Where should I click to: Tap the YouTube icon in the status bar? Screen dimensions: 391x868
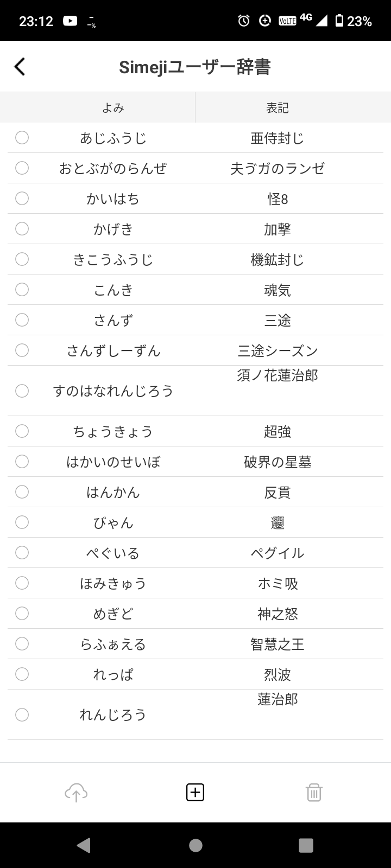[71, 20]
